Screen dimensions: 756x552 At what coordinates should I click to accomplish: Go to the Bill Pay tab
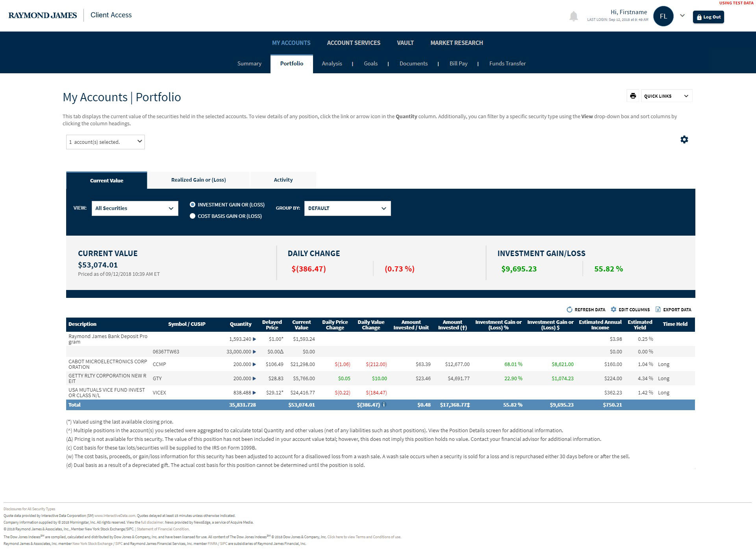[x=458, y=63]
